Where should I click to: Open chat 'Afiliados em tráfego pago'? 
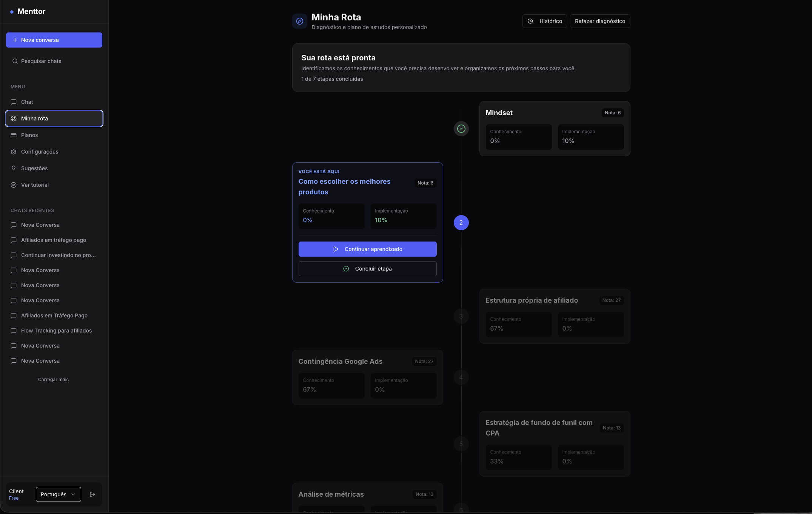coord(54,240)
